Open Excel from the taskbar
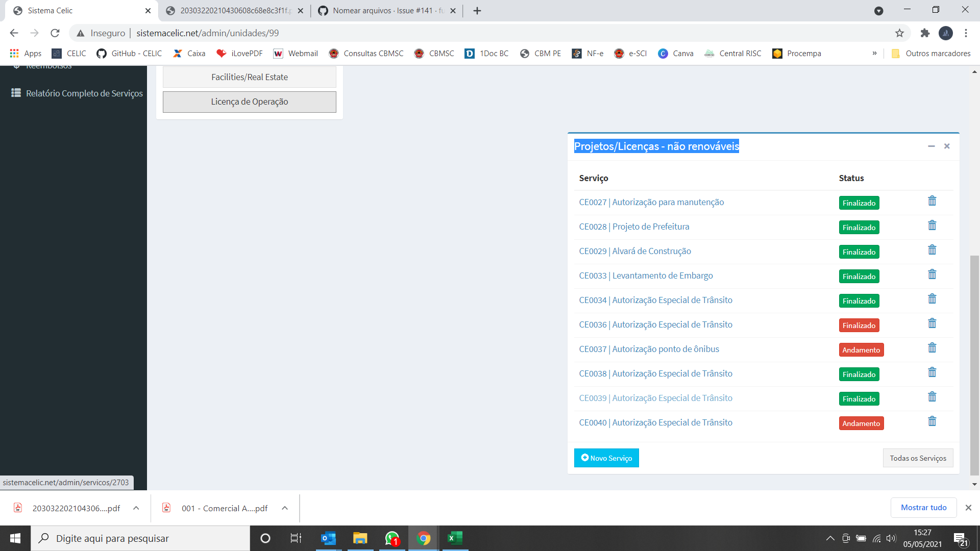This screenshot has width=980, height=551. pos(455,538)
